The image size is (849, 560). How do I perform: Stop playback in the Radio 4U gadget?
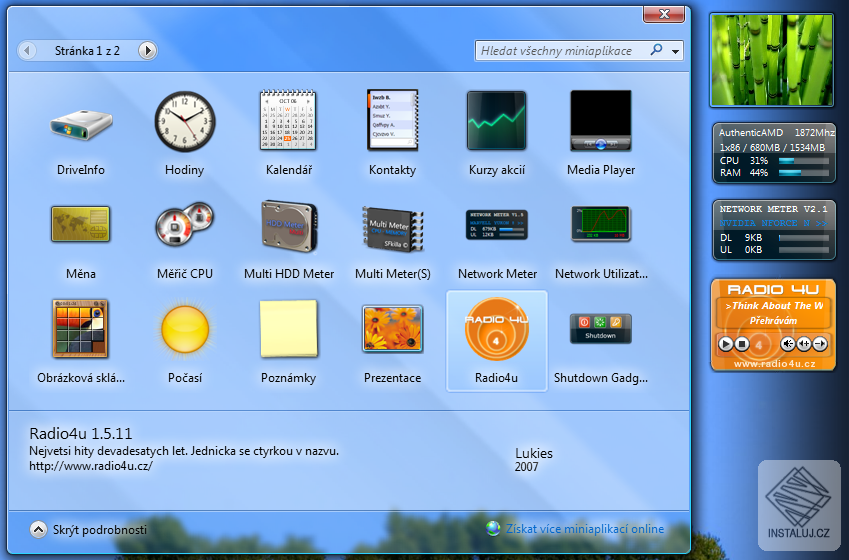[742, 344]
